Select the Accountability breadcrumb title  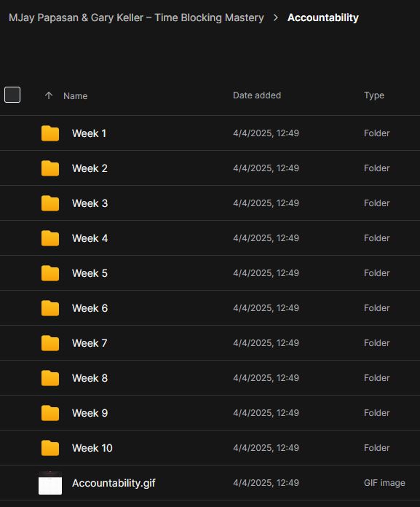323,17
